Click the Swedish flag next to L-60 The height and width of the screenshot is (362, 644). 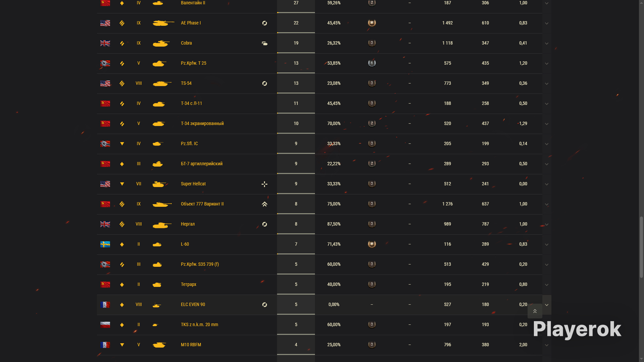coord(105,244)
